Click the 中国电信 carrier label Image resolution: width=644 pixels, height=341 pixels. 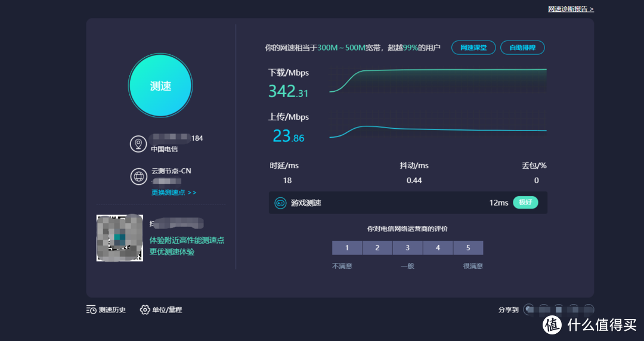(x=165, y=149)
